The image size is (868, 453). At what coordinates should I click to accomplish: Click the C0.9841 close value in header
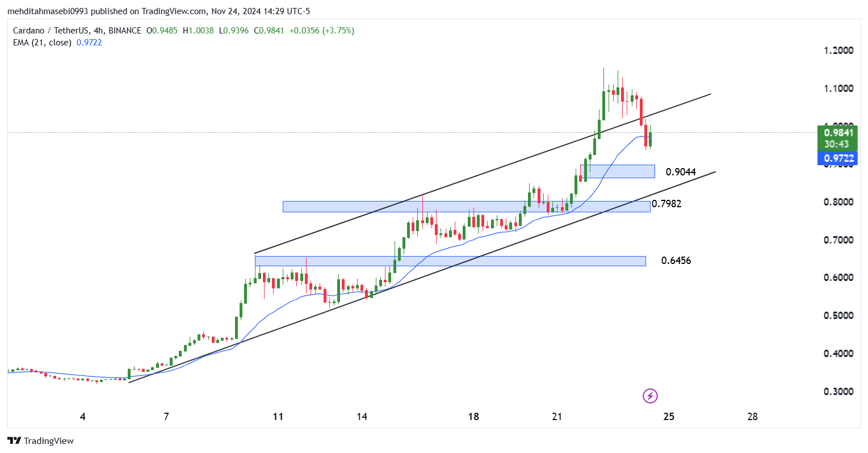(x=269, y=31)
